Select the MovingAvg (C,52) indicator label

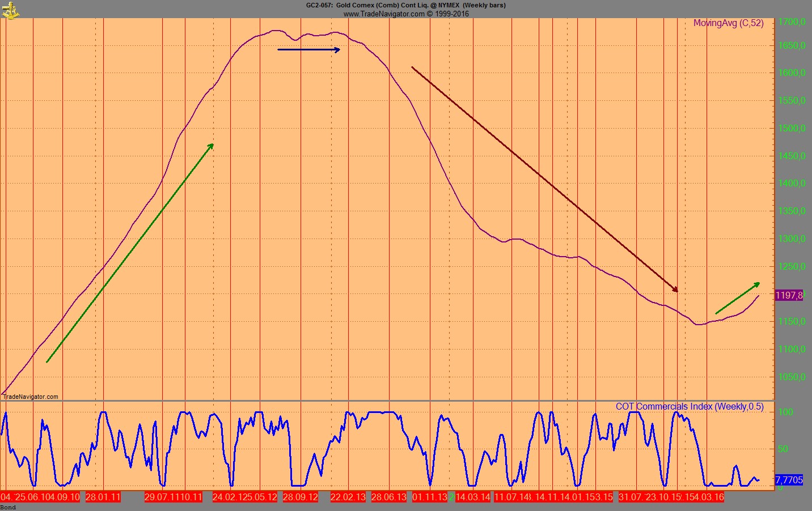pos(728,23)
